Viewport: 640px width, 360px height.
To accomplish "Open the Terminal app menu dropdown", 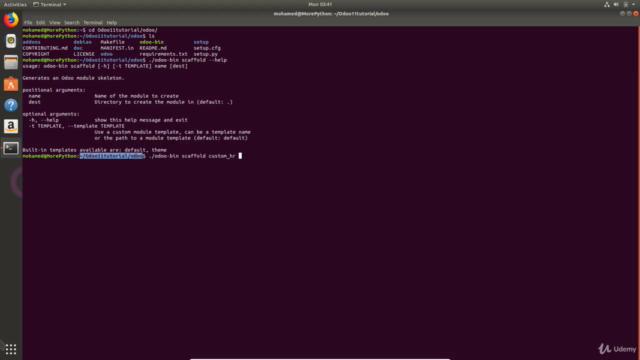I will pyautogui.click(x=49, y=4).
